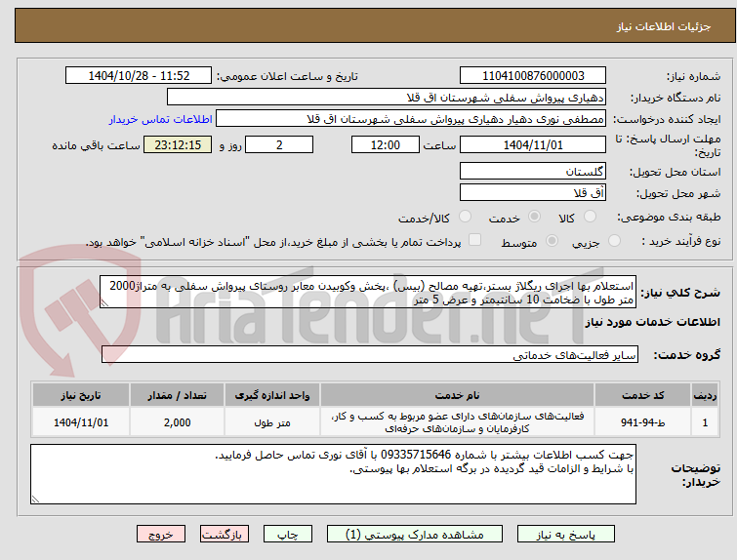
Task: Click the نوع فرآیند خرید label
Action: [x=680, y=241]
